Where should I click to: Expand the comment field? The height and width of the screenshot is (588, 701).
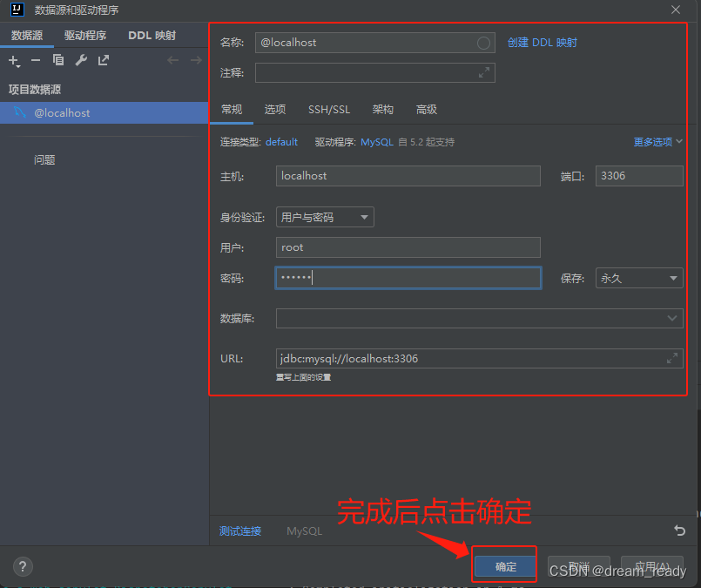483,72
